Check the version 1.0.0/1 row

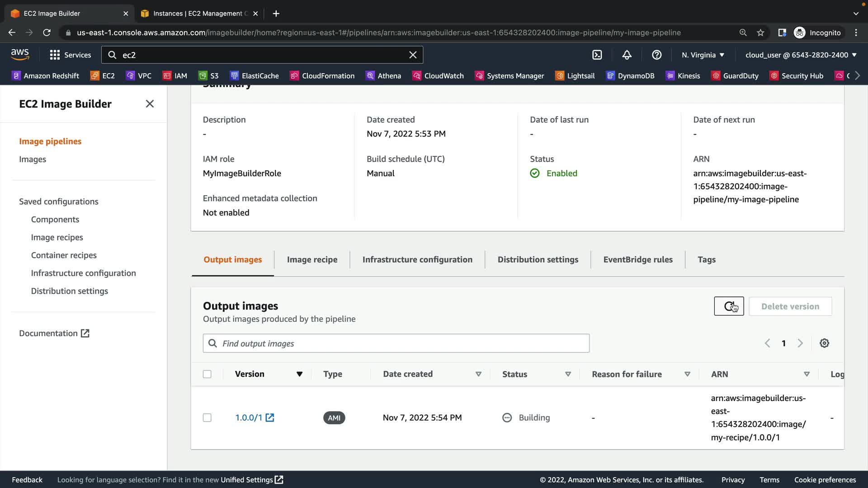(207, 418)
